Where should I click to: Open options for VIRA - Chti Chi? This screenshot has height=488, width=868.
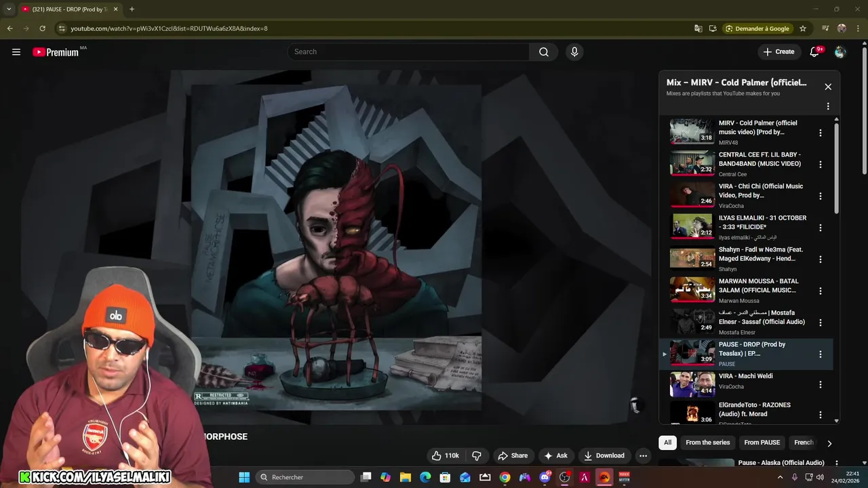click(x=821, y=196)
